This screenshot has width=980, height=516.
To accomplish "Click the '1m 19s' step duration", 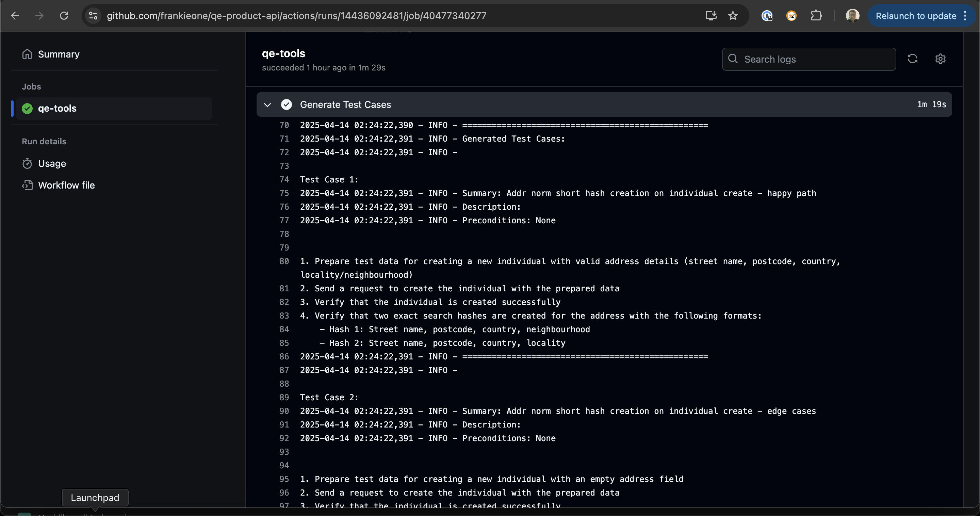I will [x=931, y=104].
